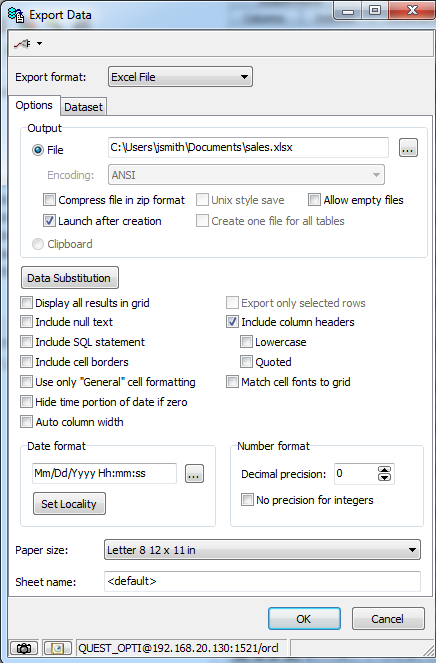Browse for output file with ellipsis button
Image resolution: width=437 pixels, height=663 pixels.
[x=408, y=148]
